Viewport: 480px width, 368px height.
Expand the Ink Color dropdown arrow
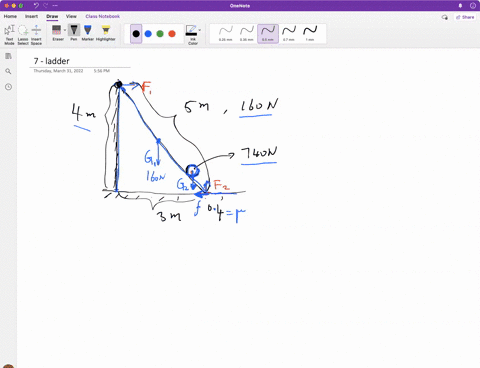tap(200, 30)
